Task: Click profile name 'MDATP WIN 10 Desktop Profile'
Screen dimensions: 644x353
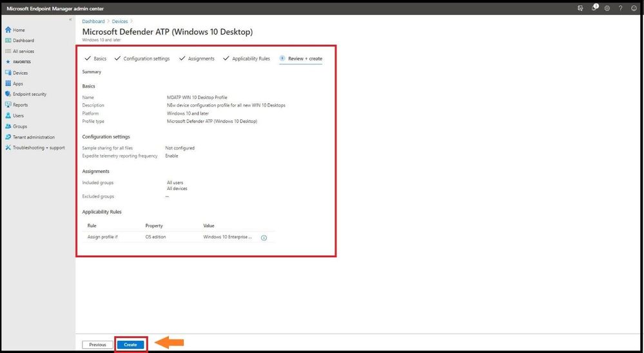Action: pyautogui.click(x=197, y=97)
